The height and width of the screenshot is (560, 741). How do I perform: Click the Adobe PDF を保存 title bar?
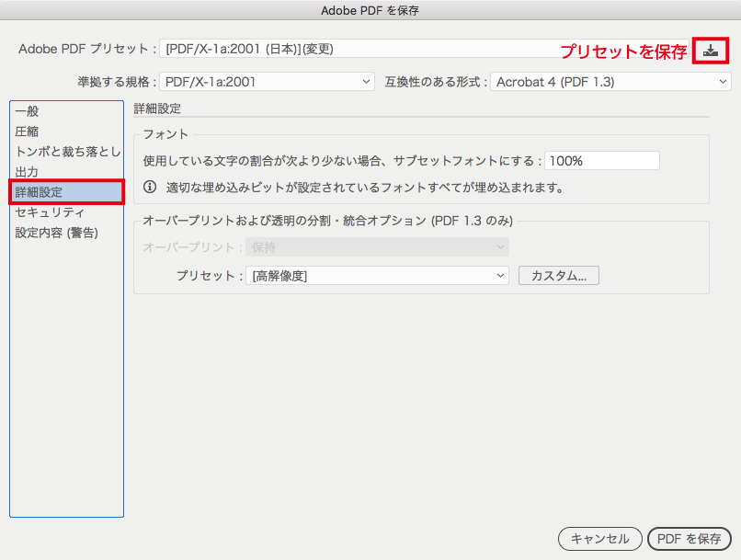[x=370, y=10]
